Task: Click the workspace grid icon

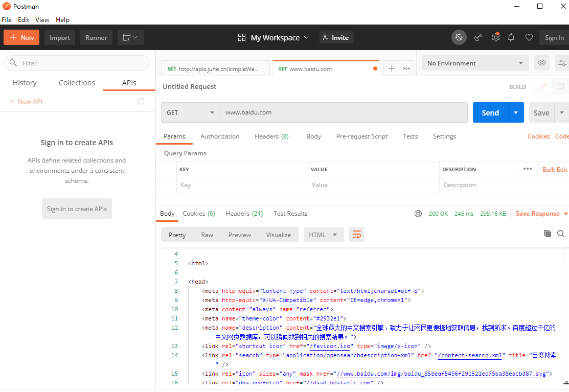Action: coord(242,37)
